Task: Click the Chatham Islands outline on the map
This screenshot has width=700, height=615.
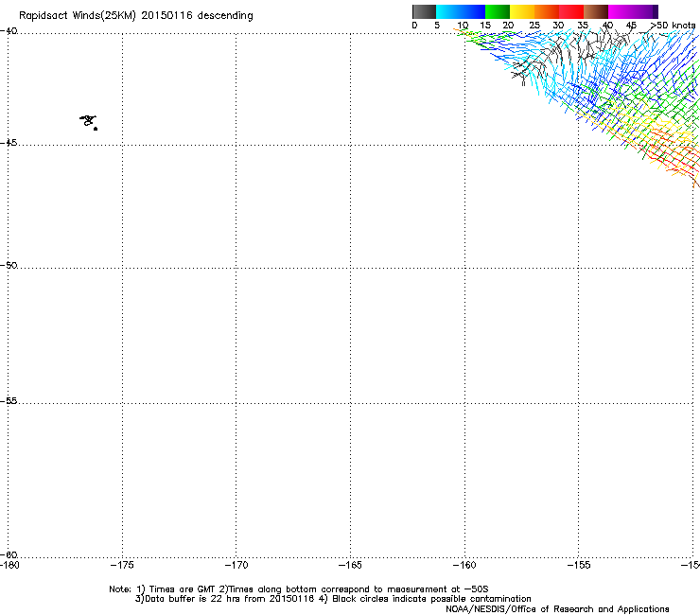Action: click(88, 122)
